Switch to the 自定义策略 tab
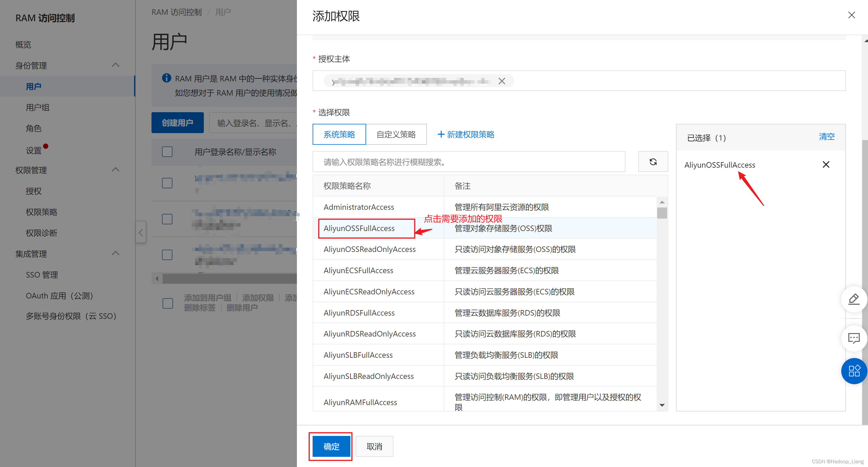The height and width of the screenshot is (467, 868). (396, 134)
